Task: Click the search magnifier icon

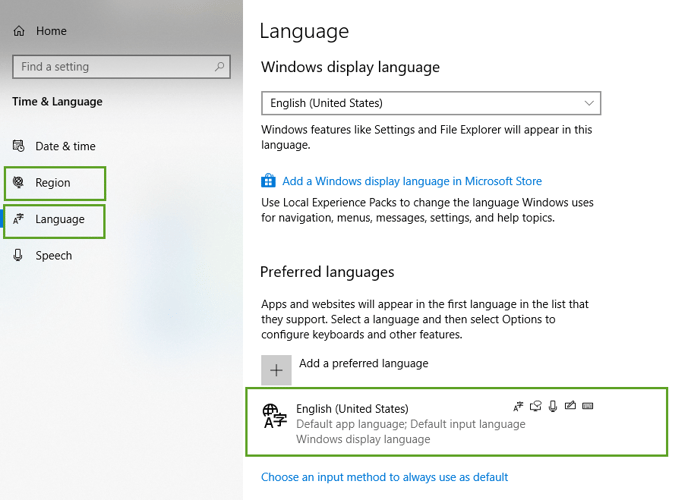Action: point(219,66)
